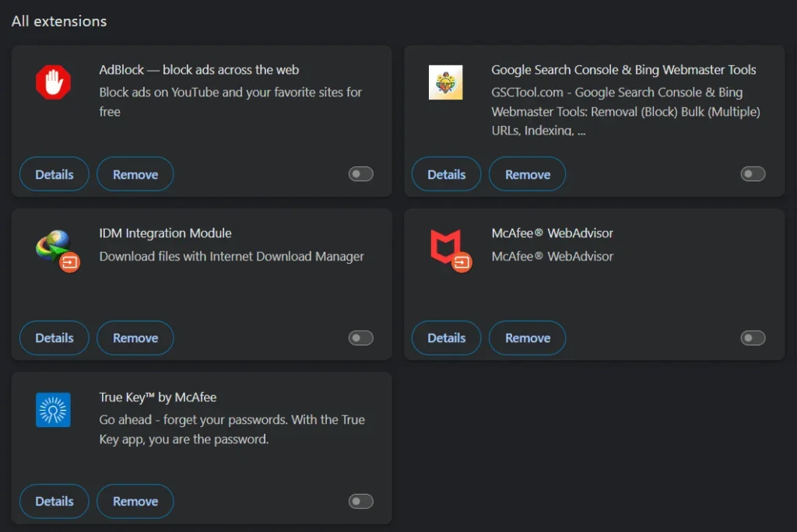The width and height of the screenshot is (797, 532).
Task: Enable the AdBlock extension toggle
Action: point(360,174)
